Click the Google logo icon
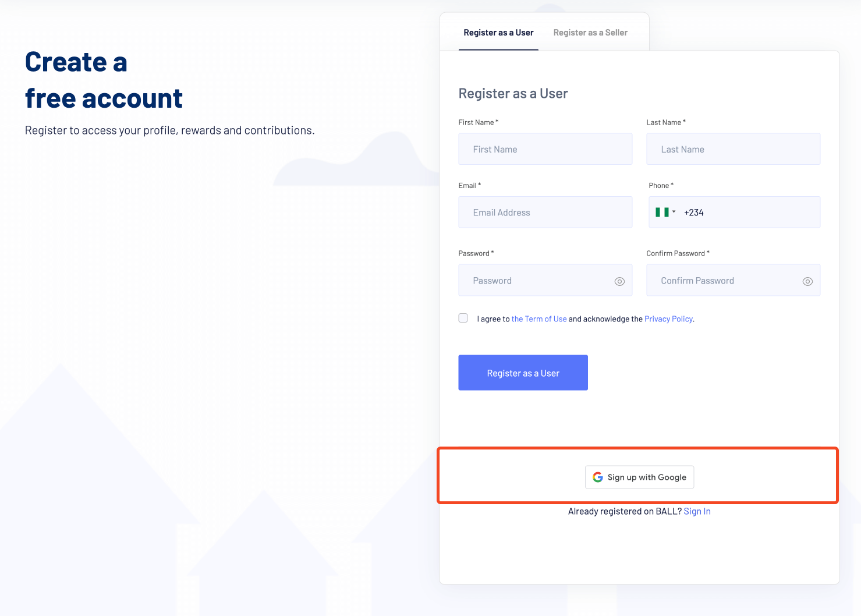Image resolution: width=861 pixels, height=616 pixels. [x=597, y=477]
